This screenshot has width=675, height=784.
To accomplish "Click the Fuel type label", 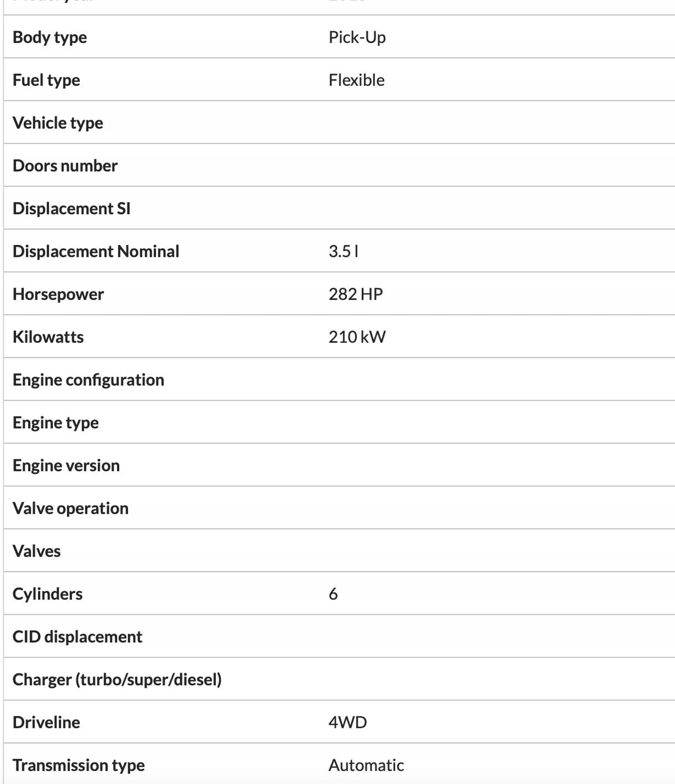I will 46,80.
